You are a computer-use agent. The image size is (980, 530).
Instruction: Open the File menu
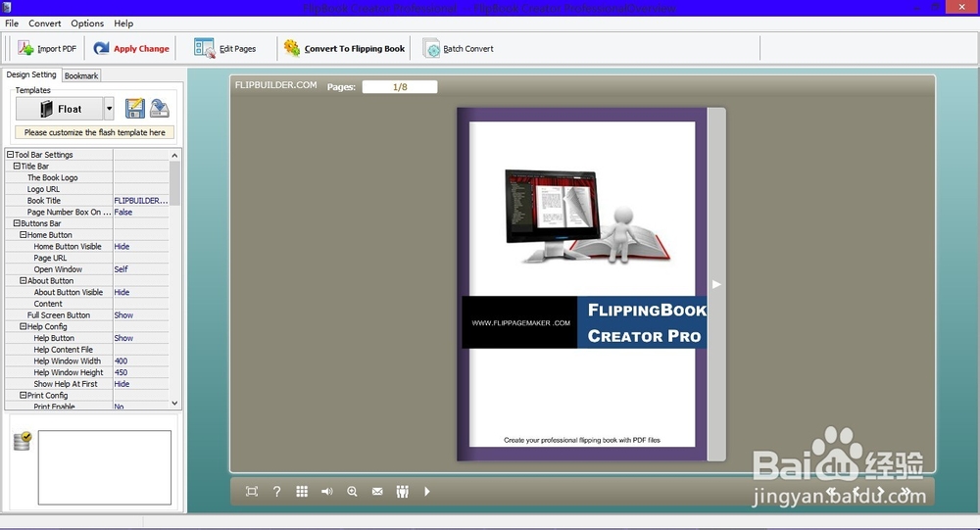click(12, 24)
